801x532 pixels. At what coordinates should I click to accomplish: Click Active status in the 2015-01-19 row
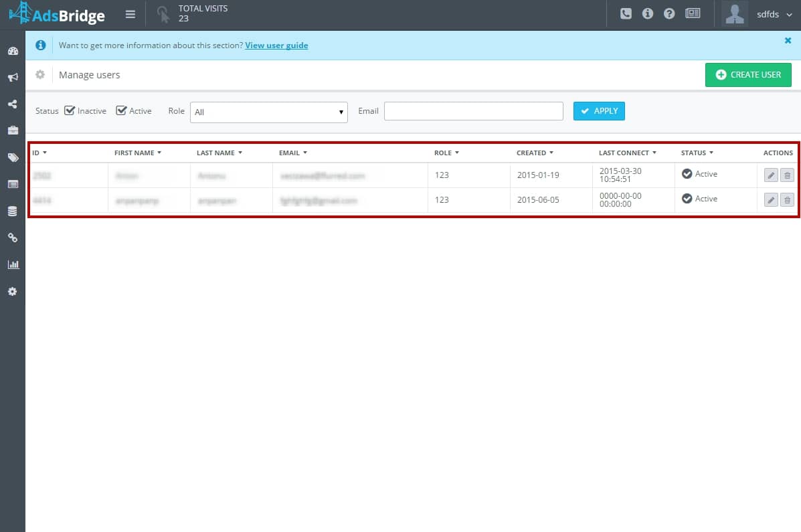699,174
